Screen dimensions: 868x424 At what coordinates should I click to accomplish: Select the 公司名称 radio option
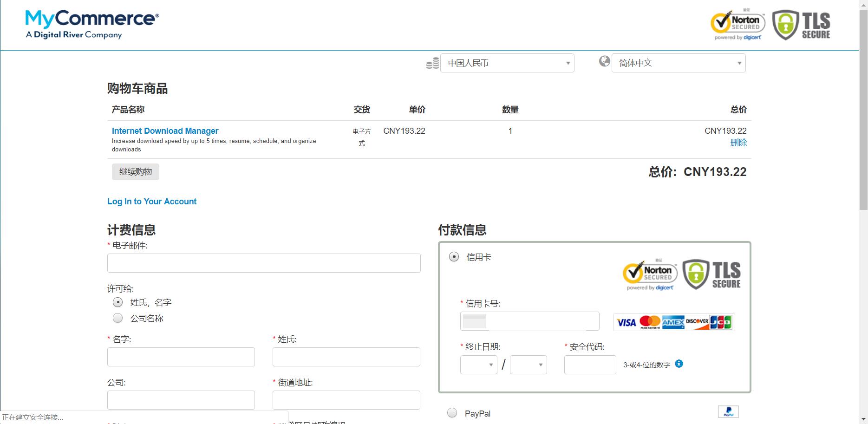[x=117, y=318]
